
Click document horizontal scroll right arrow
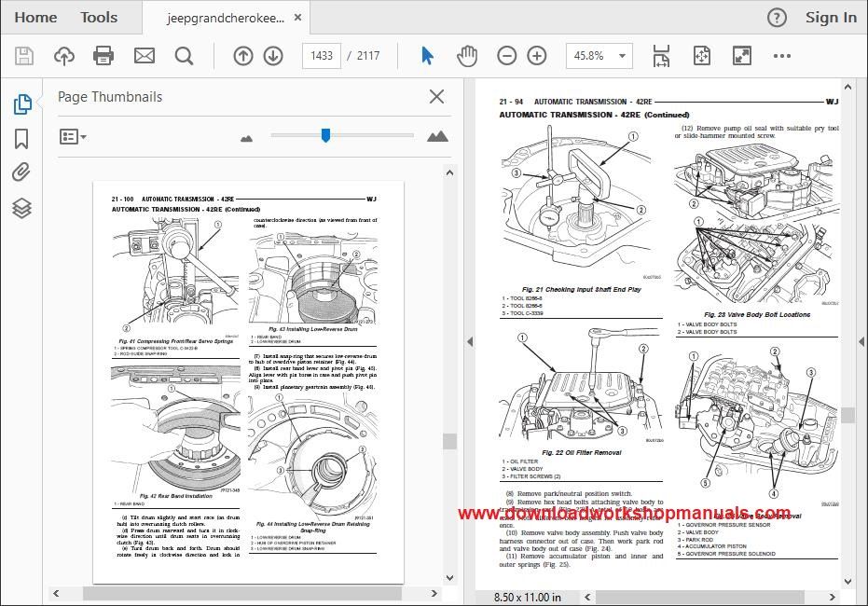coord(832,598)
